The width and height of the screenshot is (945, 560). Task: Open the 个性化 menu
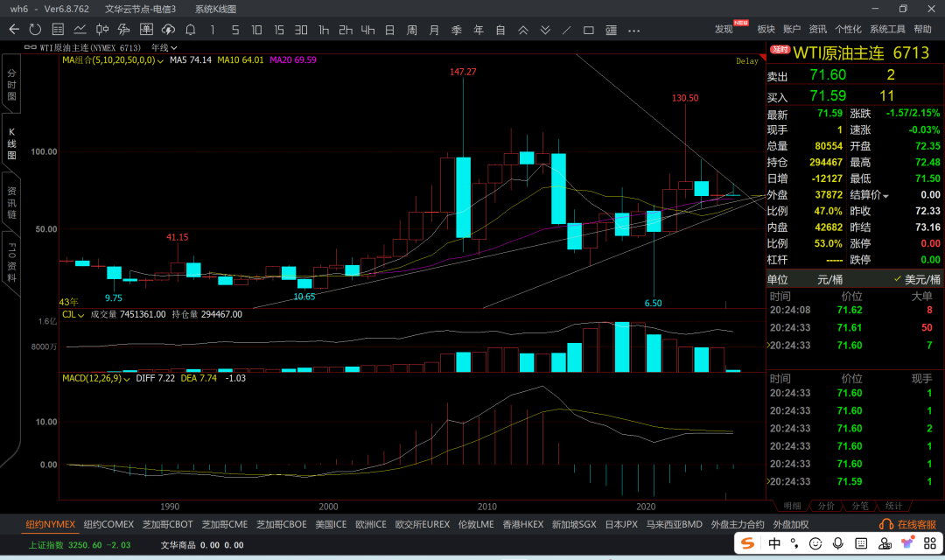(848, 29)
